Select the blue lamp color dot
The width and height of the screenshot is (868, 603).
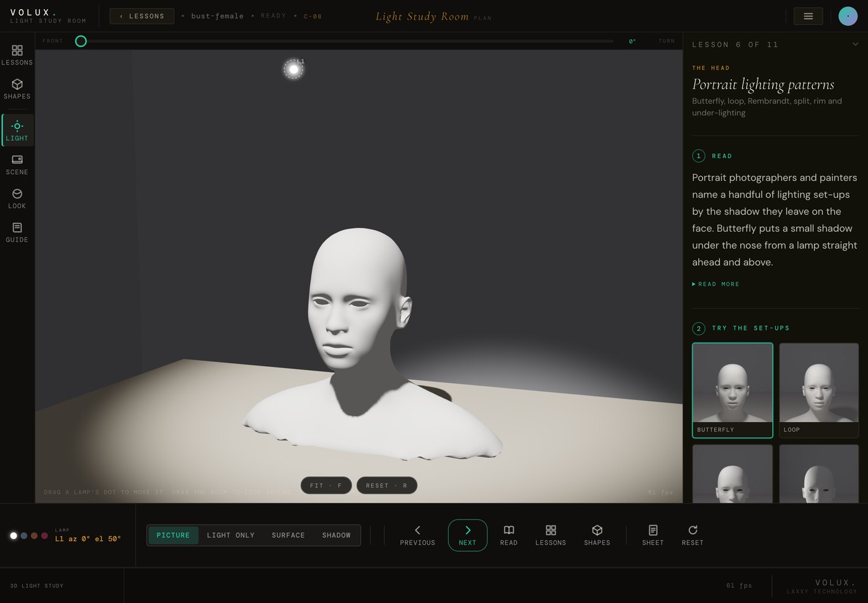[24, 535]
